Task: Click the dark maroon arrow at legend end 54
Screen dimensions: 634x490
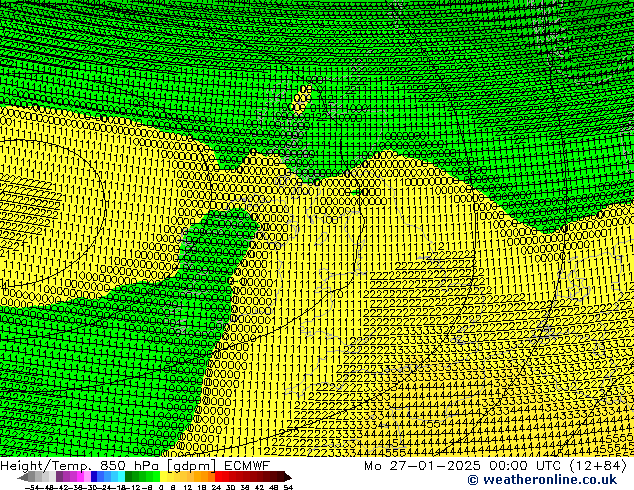Action: [x=288, y=477]
